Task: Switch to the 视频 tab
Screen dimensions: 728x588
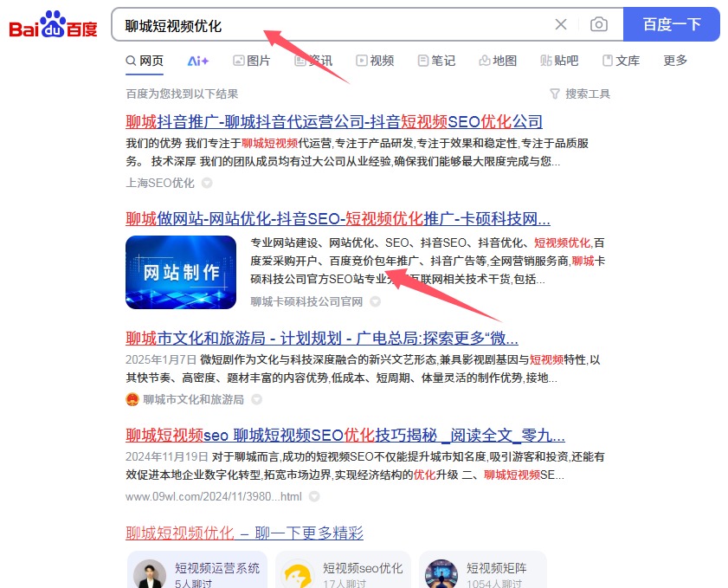Action: tap(375, 61)
